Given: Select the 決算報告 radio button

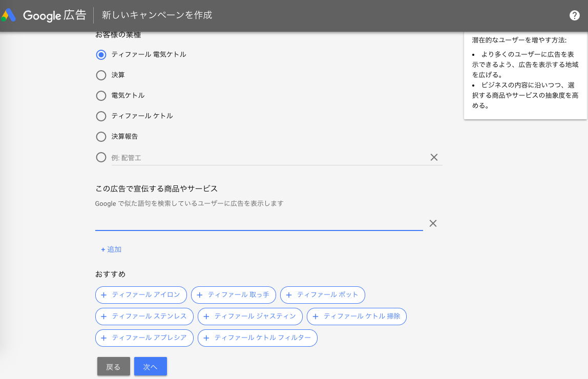Looking at the screenshot, I should click(101, 136).
